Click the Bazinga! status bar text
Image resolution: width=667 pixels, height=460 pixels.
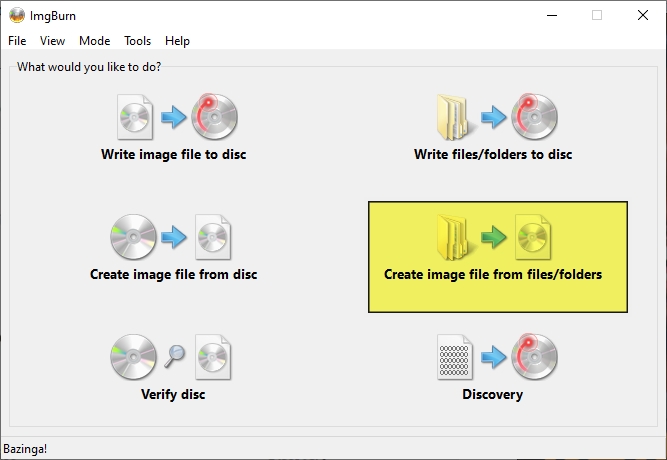click(25, 449)
